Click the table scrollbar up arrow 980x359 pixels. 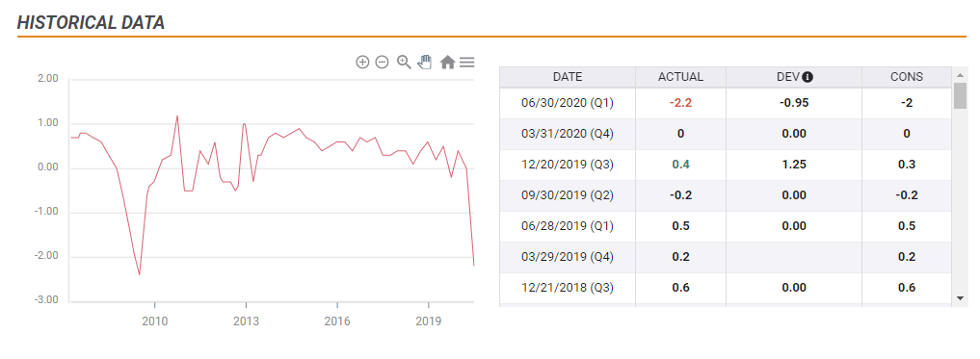(x=961, y=75)
